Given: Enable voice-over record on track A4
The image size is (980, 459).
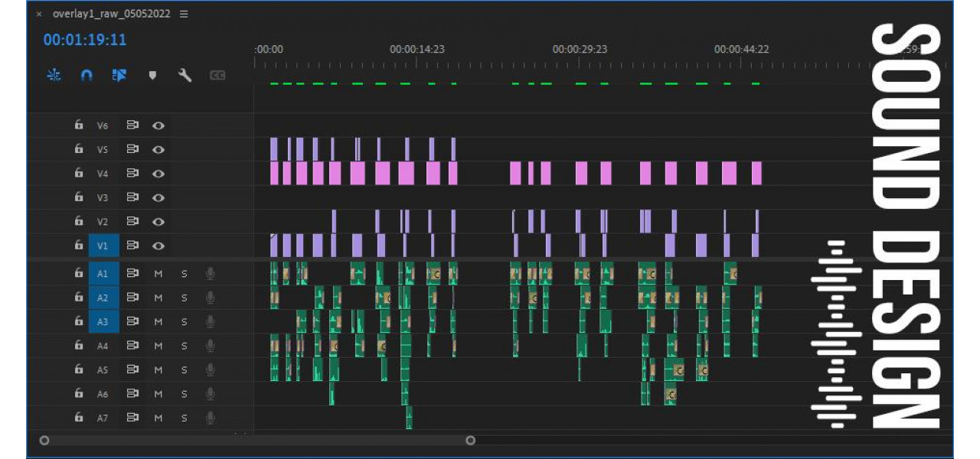Looking at the screenshot, I should [x=210, y=346].
